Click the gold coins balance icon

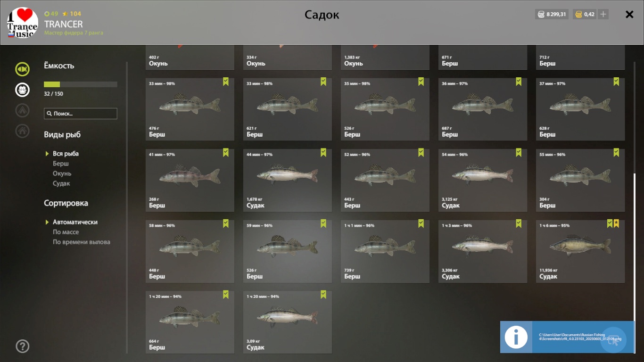point(578,14)
